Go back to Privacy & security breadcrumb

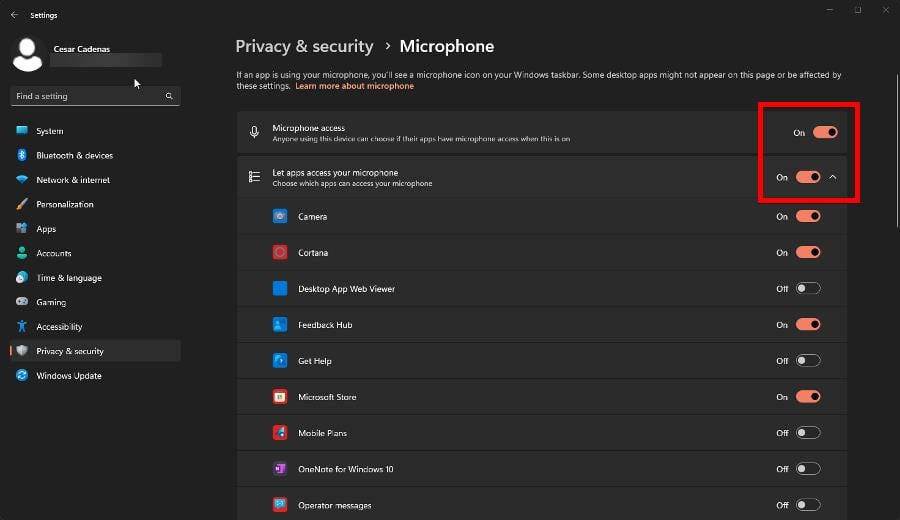click(304, 46)
